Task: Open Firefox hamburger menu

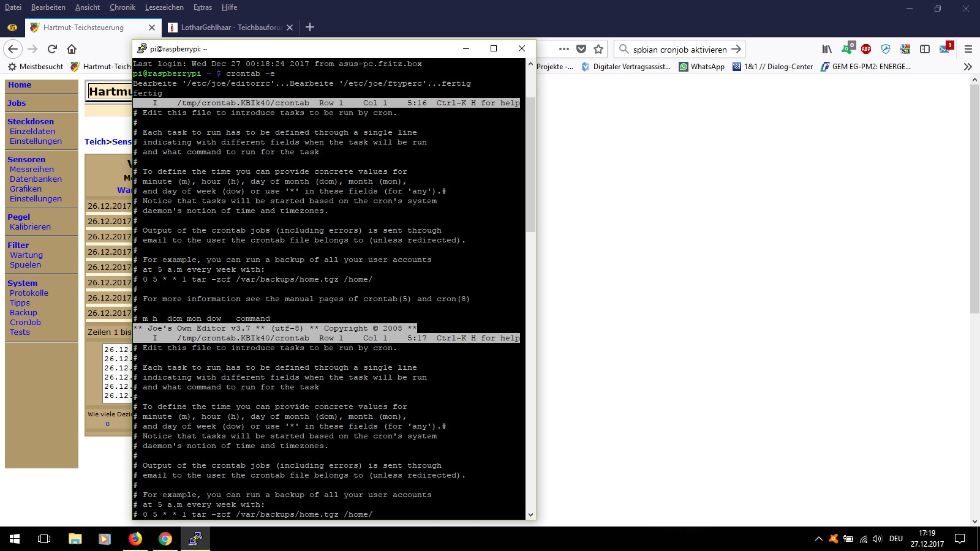Action: [x=968, y=49]
